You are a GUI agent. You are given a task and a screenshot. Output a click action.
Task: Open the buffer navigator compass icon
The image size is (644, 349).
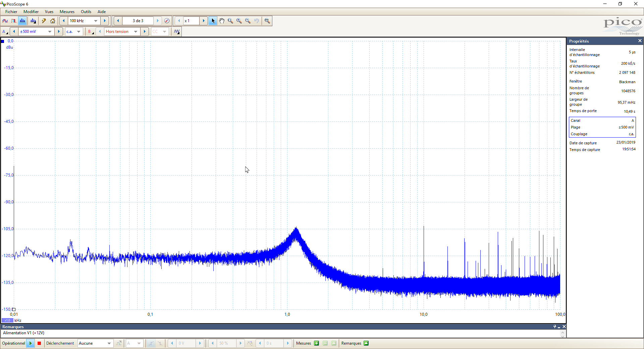coord(167,21)
